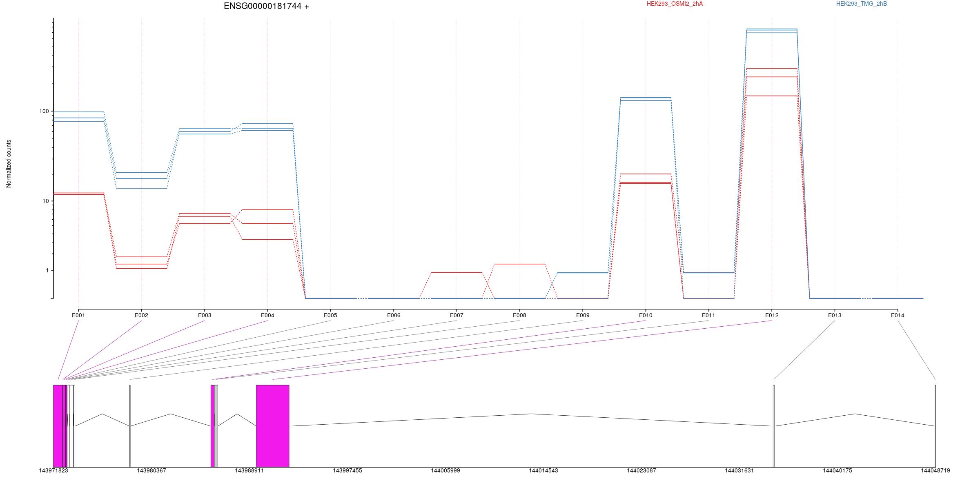
Task: Click the red E007 expression segment
Action: (457, 272)
